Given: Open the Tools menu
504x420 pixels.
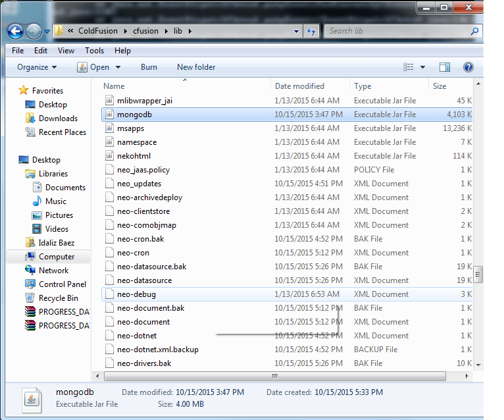Looking at the screenshot, I should [94, 51].
